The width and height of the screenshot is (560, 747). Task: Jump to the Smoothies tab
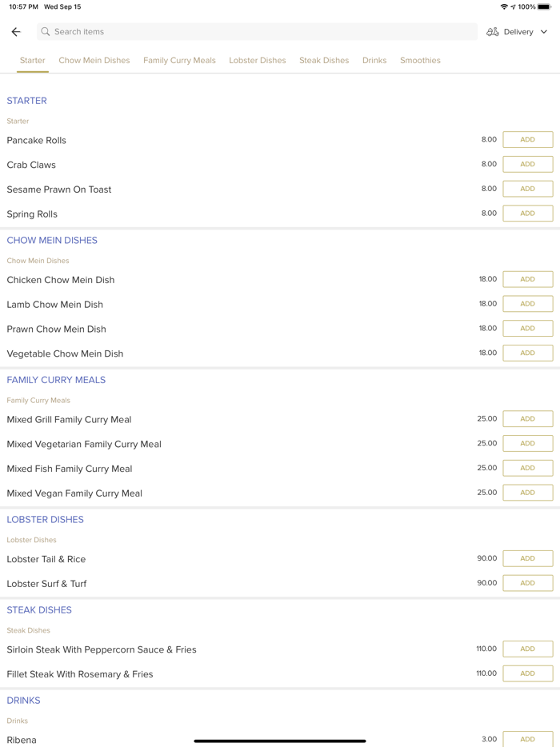[420, 61]
